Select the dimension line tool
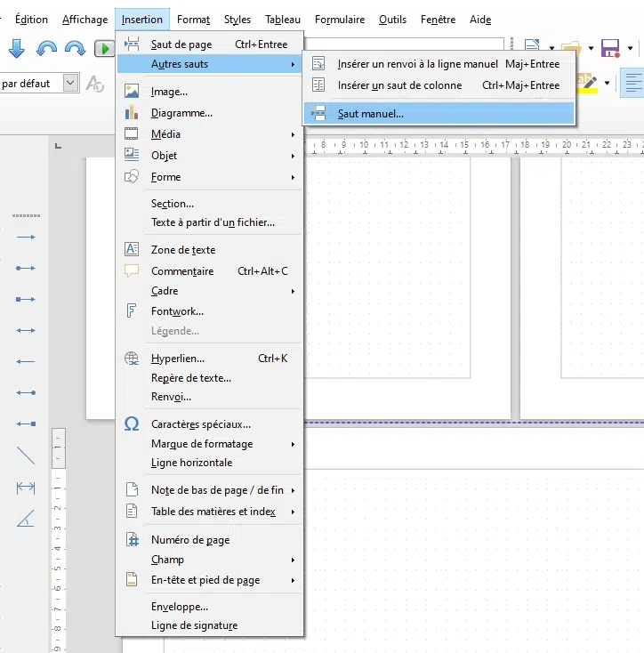Image resolution: width=644 pixels, height=653 pixels. [x=26, y=488]
